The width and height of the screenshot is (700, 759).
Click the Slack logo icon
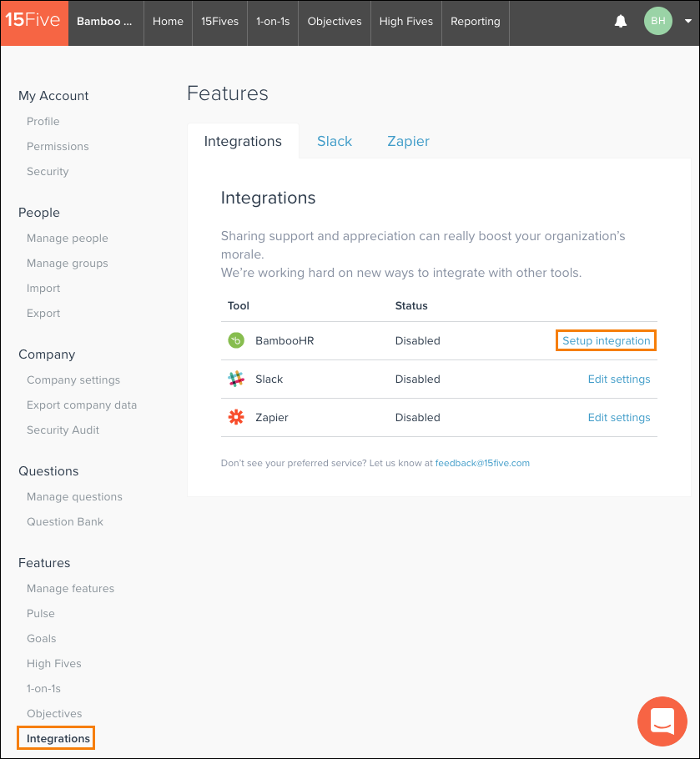pos(236,379)
